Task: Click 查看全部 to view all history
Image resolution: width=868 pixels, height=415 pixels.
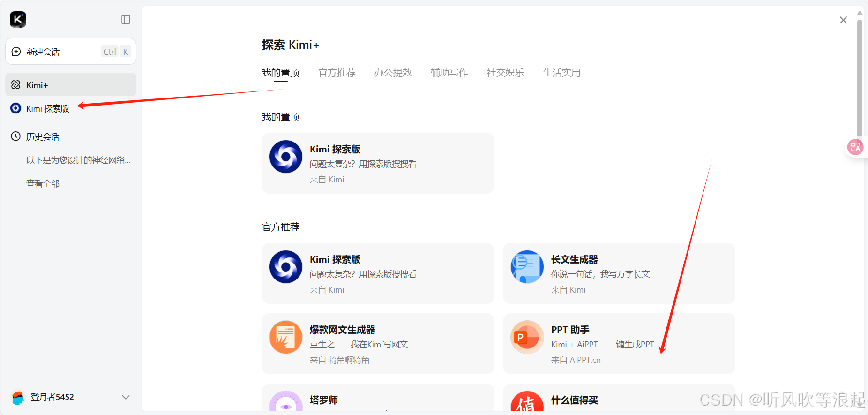Action: pos(43,183)
